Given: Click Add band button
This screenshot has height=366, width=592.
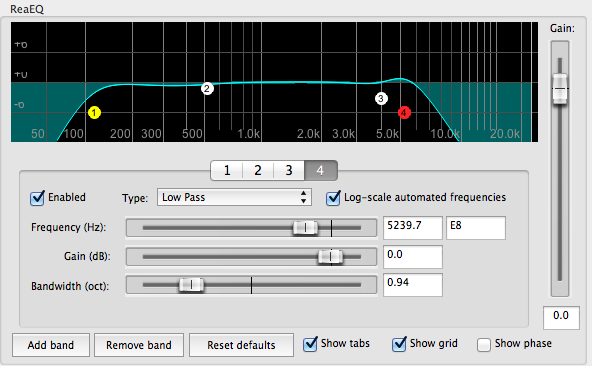Looking at the screenshot, I should click(51, 345).
